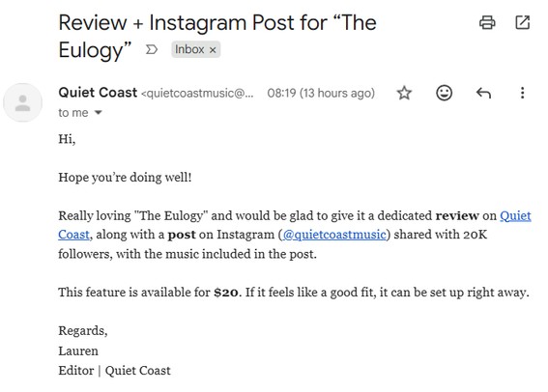Click the 'Coast' portion of the wrapped link
Viewport: 548px width, 392px height.
[x=73, y=235]
